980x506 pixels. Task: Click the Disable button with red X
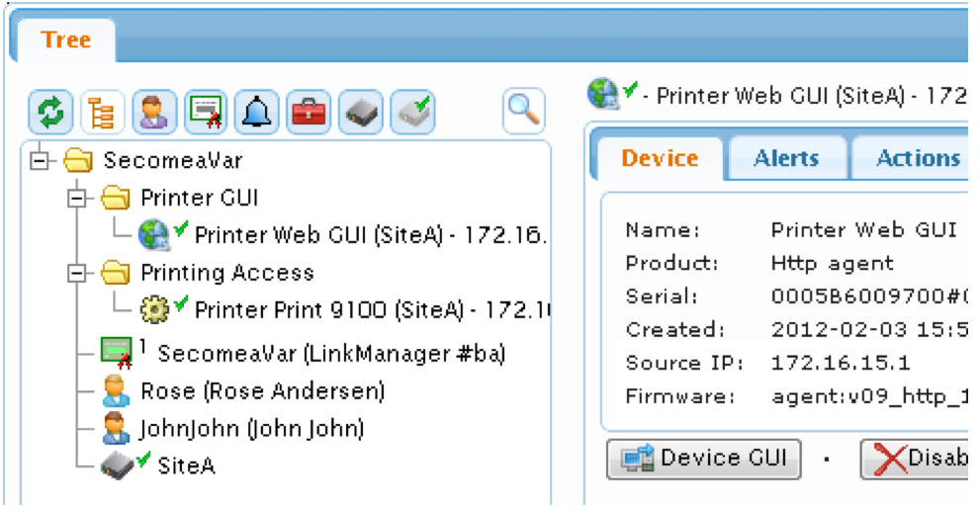917,460
